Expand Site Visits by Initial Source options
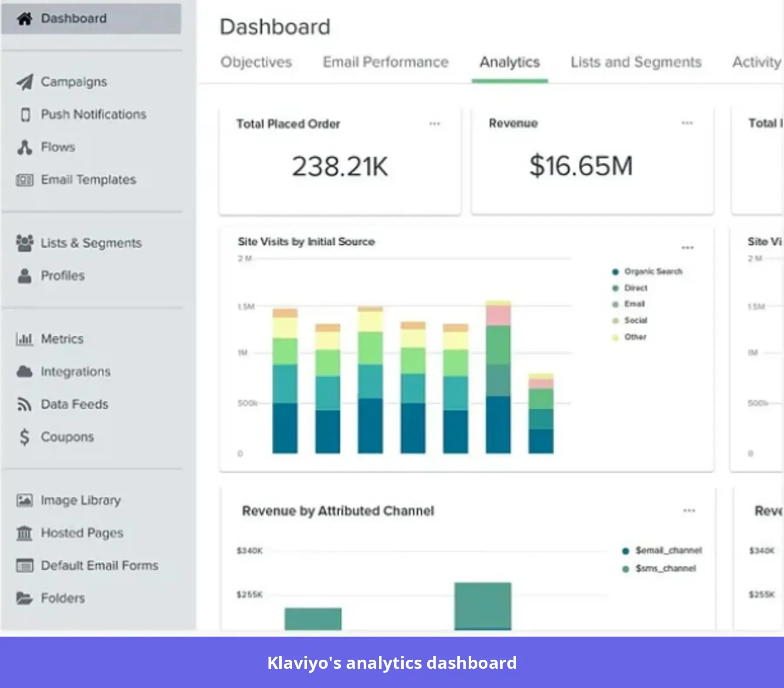The height and width of the screenshot is (688, 784). pos(688,247)
